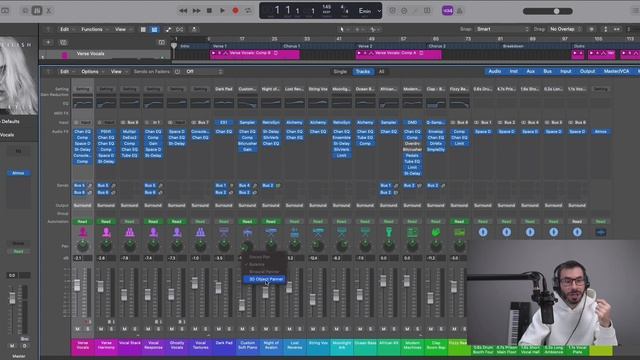Click the String Vox channel icon

(x=318, y=232)
